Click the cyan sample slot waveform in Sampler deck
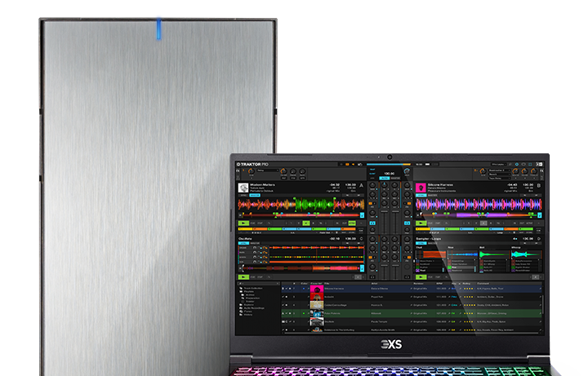 pyautogui.click(x=526, y=254)
